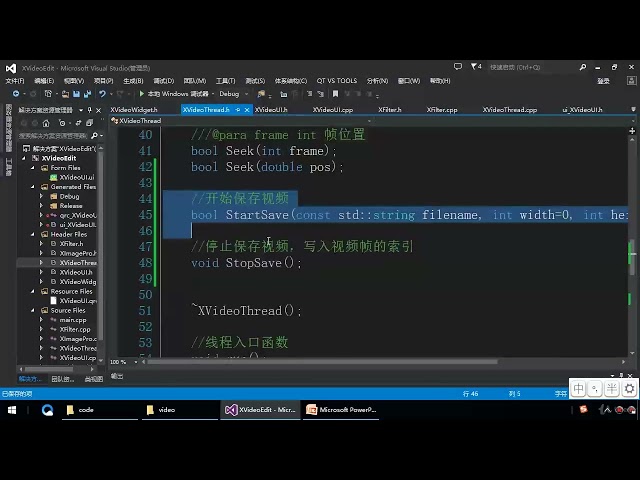Toggle the half-width IME button
The width and height of the screenshot is (640, 480).
tap(612, 388)
